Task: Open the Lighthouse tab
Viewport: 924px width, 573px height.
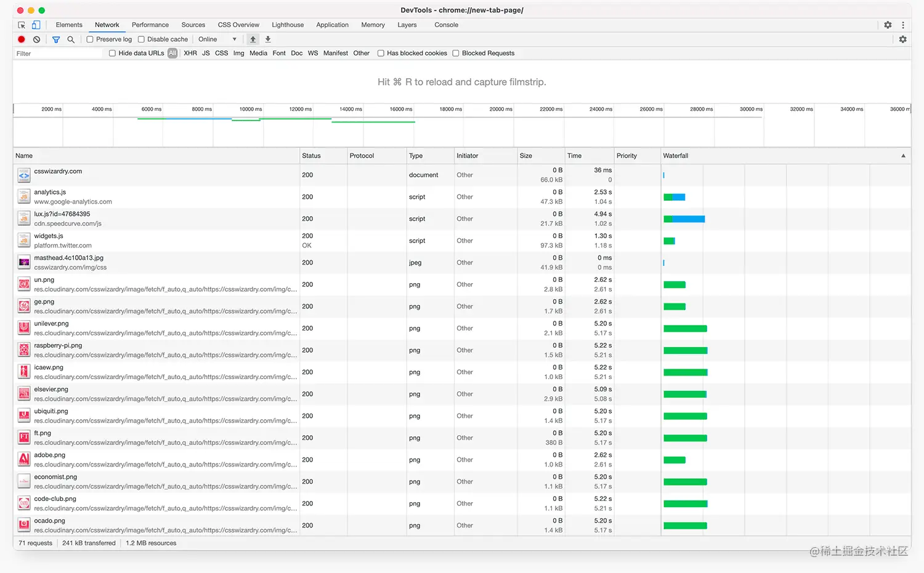Action: click(x=288, y=25)
